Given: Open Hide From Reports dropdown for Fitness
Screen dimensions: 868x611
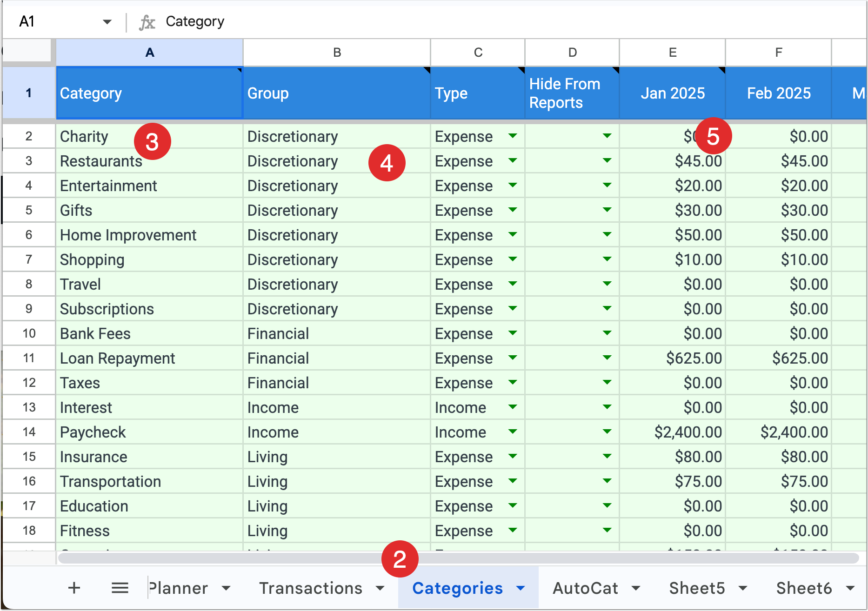Looking at the screenshot, I should click(607, 530).
